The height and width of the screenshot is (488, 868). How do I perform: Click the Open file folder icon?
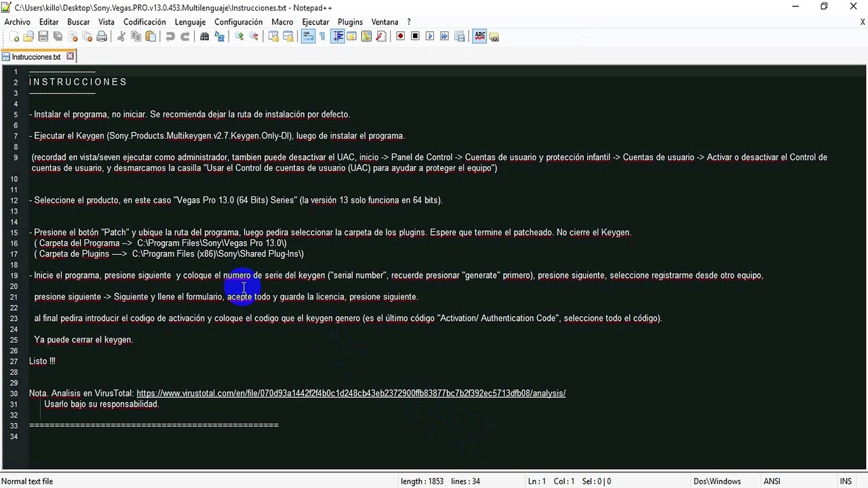pyautogui.click(x=28, y=37)
